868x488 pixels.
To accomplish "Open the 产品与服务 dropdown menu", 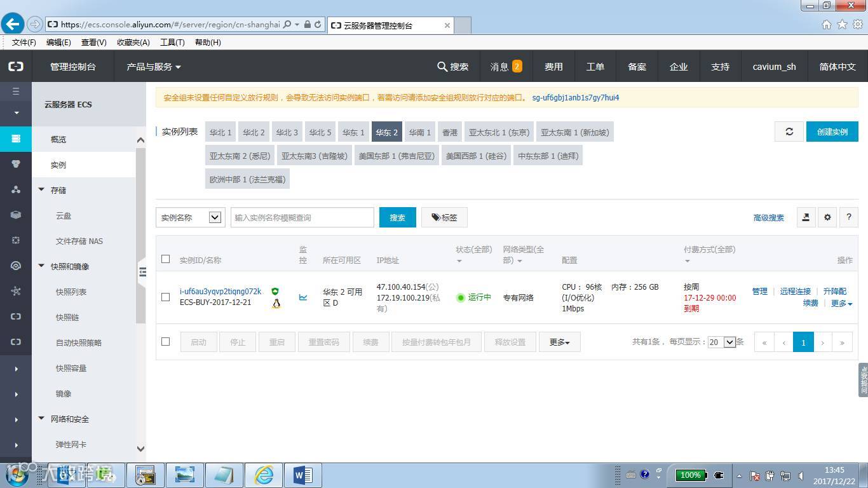I will [x=154, y=66].
